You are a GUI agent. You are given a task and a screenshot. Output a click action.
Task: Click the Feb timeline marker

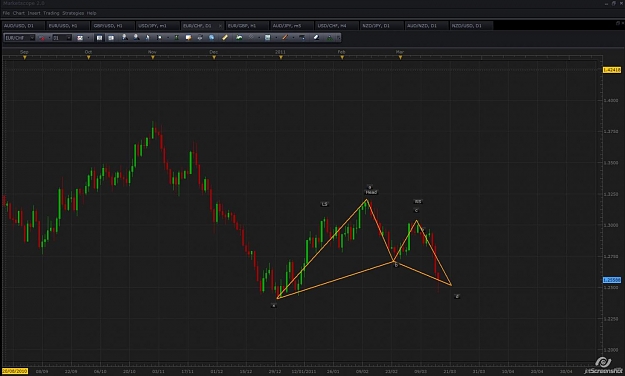click(x=342, y=57)
